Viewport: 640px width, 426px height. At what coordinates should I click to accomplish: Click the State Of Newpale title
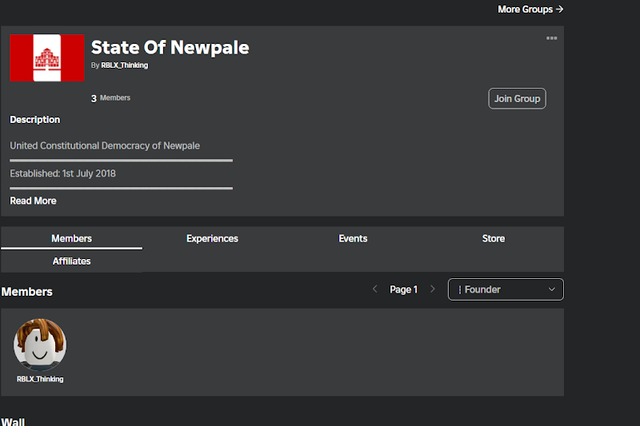pyautogui.click(x=170, y=47)
